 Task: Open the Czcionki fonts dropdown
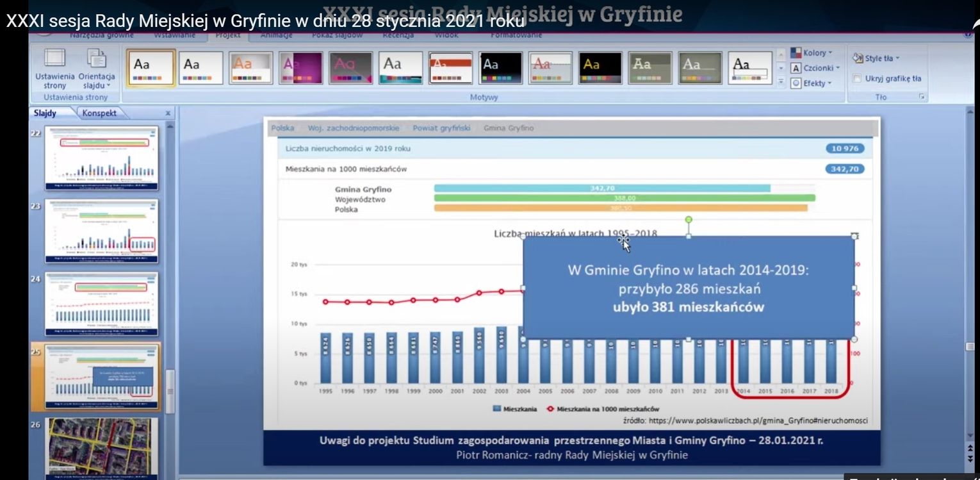pos(812,68)
